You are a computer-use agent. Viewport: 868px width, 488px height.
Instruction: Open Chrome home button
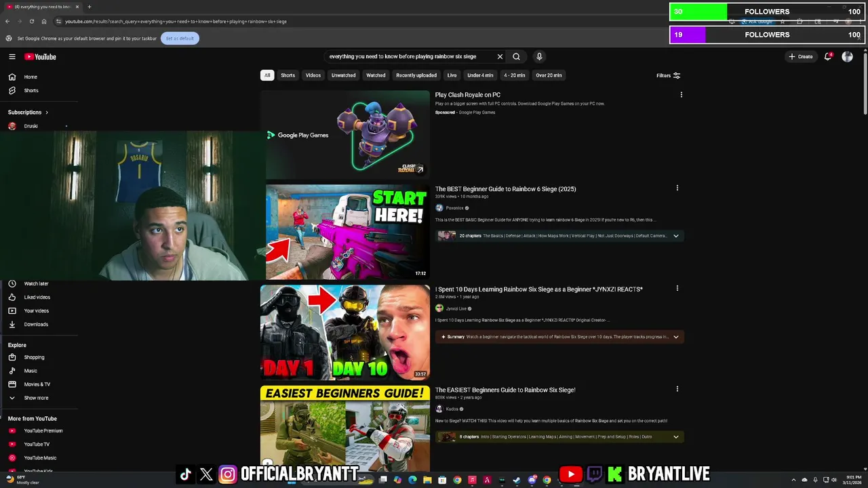44,21
